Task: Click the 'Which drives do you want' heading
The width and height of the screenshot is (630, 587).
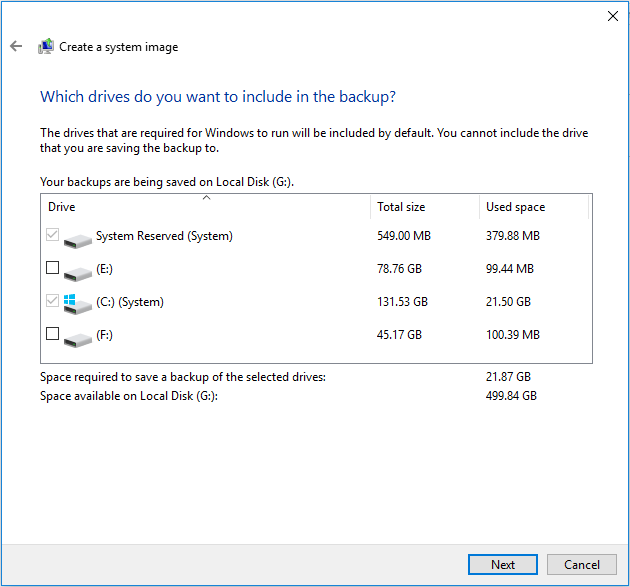Action: (218, 97)
